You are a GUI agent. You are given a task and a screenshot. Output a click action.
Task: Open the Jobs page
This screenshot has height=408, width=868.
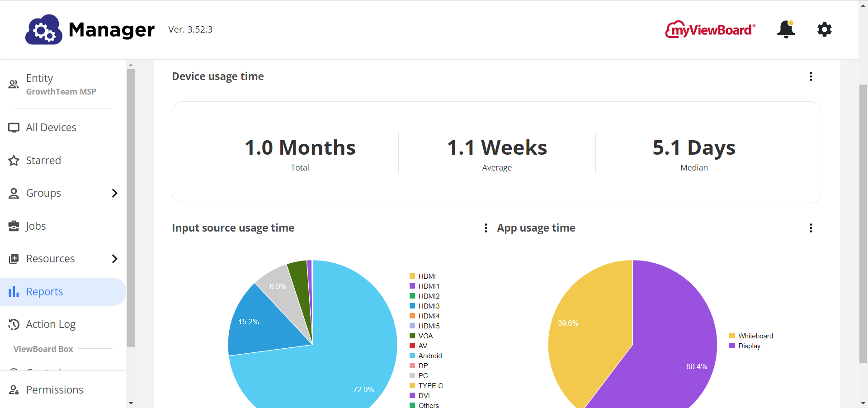click(63, 226)
